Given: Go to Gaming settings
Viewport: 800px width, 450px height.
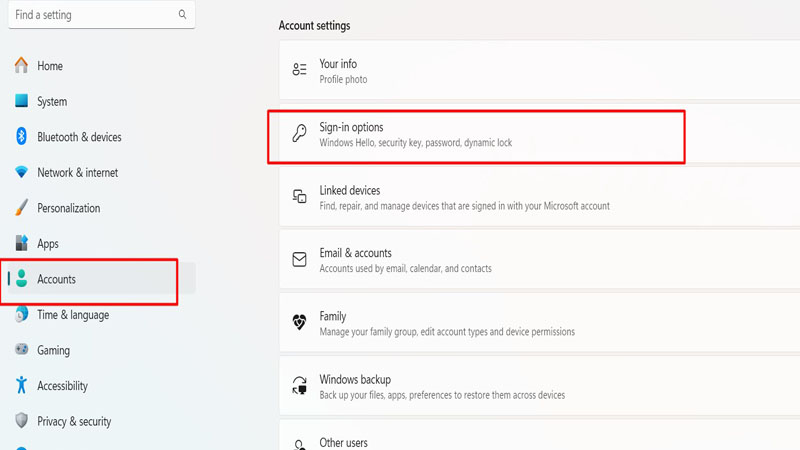Looking at the screenshot, I should [x=102, y=350].
